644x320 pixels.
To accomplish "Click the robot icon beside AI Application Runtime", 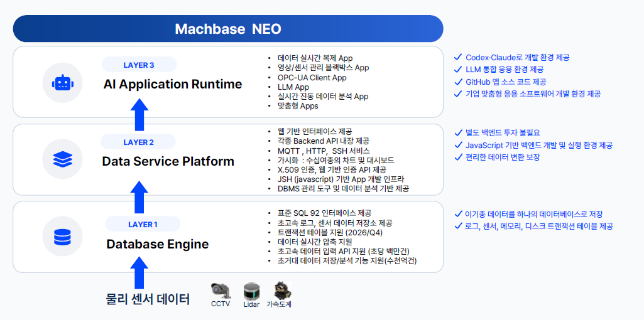I will (62, 83).
